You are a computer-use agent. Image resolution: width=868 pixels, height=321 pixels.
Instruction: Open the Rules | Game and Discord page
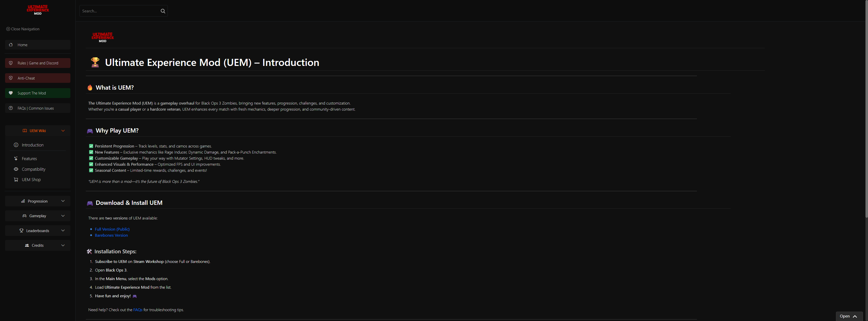pyautogui.click(x=38, y=63)
